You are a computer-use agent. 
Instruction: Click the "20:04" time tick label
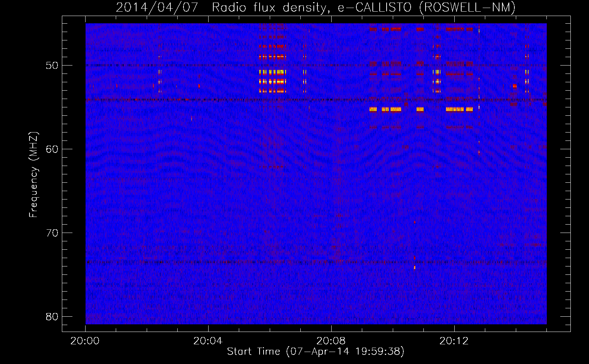click(208, 341)
